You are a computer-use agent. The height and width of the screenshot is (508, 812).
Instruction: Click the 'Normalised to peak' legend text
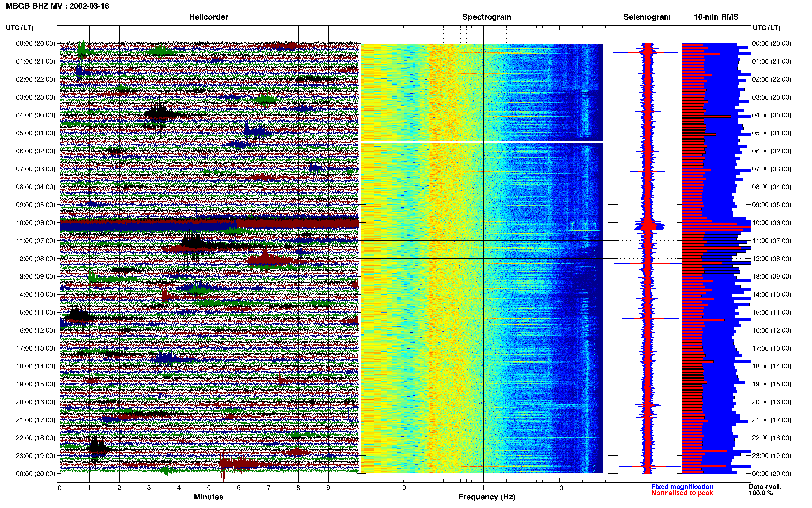(682, 493)
